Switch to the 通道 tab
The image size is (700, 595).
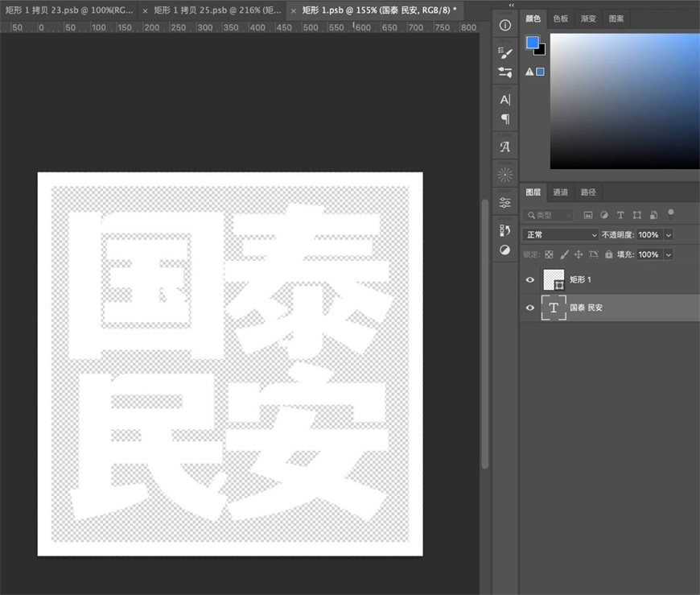tap(561, 192)
